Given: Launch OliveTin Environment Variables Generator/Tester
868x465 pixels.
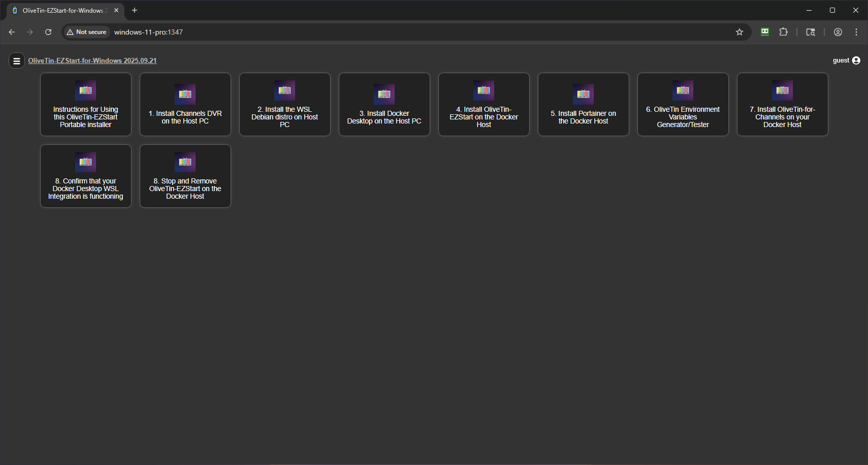Looking at the screenshot, I should pos(683,105).
